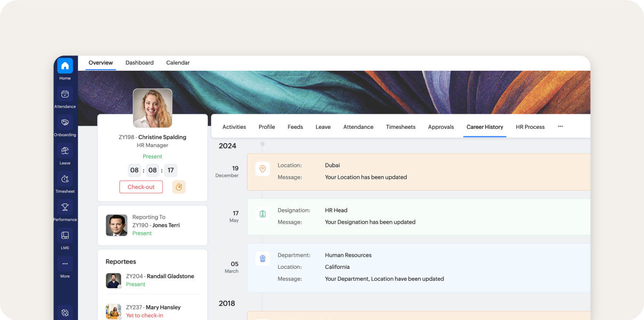
Task: Open the Home sidebar icon
Action: click(65, 66)
